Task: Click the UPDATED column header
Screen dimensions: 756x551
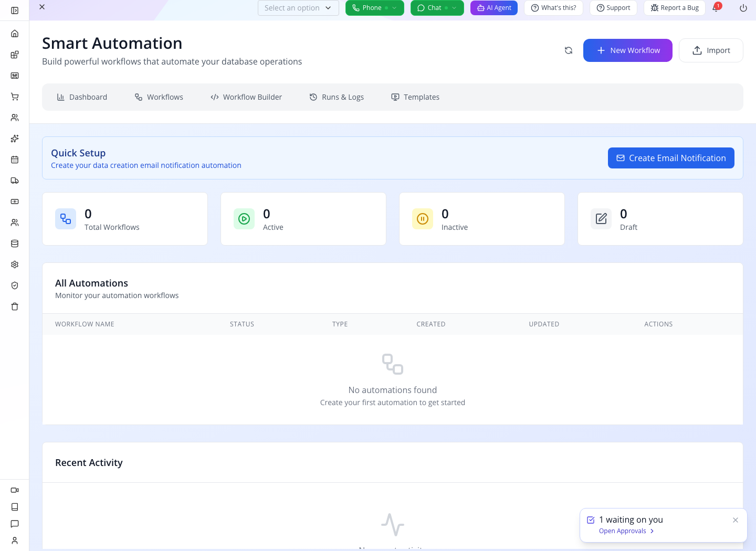Action: coord(544,324)
